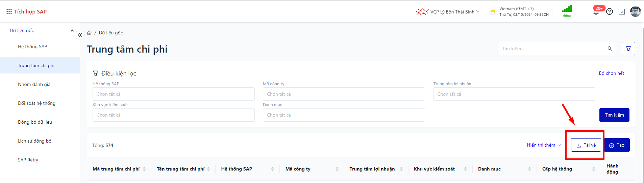The width and height of the screenshot is (644, 183).
Task: Collapse the sidebar with double-chevron icon
Action: (x=80, y=35)
